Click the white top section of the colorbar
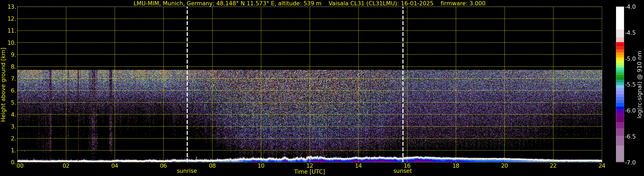The width and height of the screenshot is (644, 176). [x=620, y=17]
